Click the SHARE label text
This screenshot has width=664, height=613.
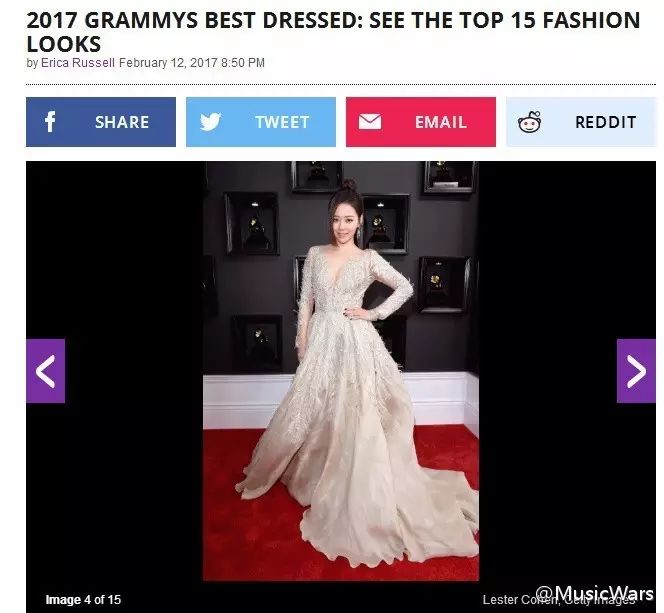[122, 122]
